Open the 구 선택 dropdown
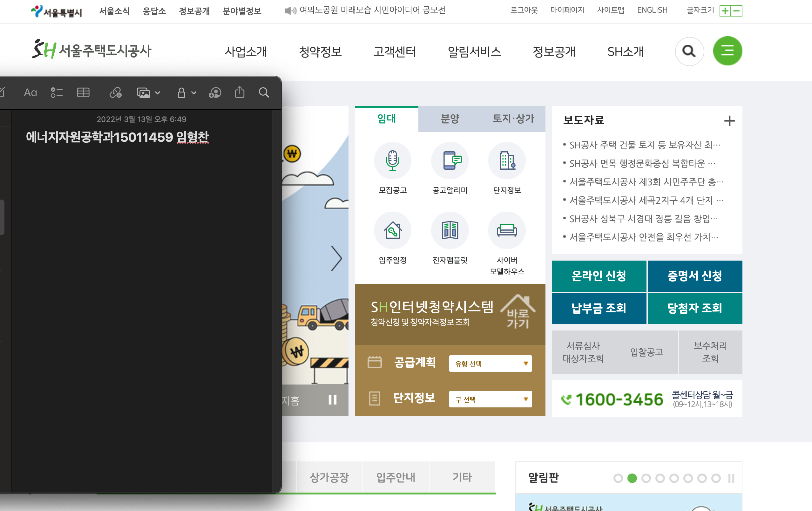The width and height of the screenshot is (812, 511). click(x=490, y=399)
